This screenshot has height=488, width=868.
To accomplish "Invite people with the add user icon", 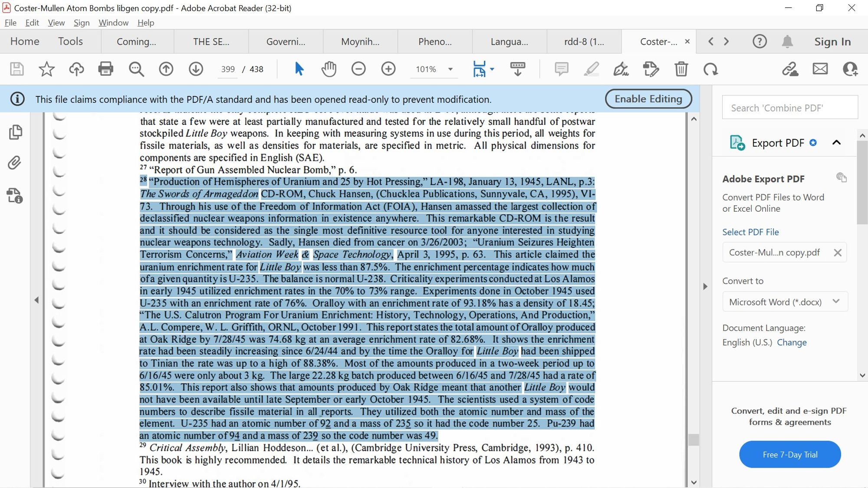I will click(x=850, y=69).
